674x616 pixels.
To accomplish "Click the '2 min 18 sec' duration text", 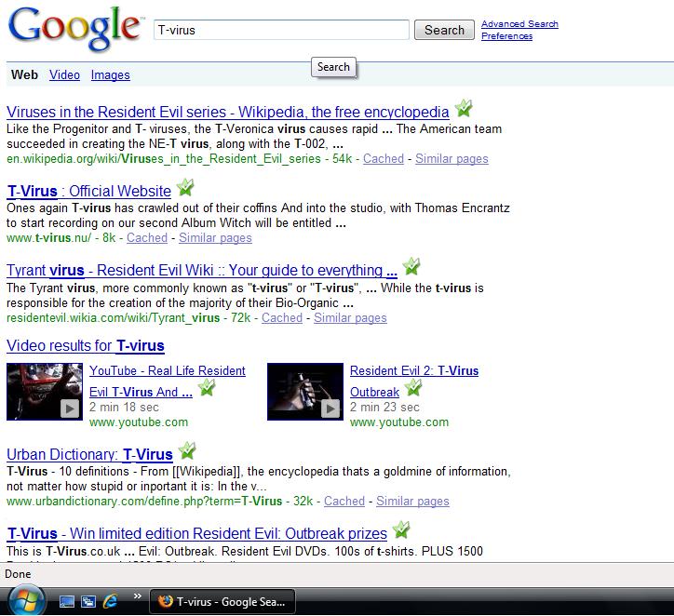I will [x=124, y=408].
